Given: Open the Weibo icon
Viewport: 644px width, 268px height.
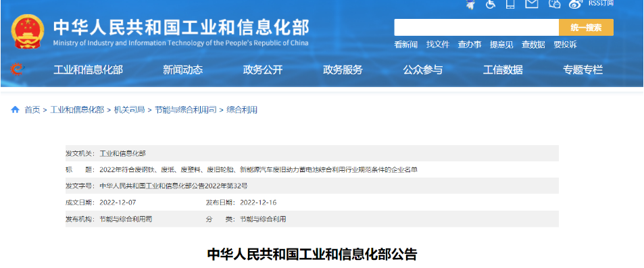Looking at the screenshot, I should [576, 3].
